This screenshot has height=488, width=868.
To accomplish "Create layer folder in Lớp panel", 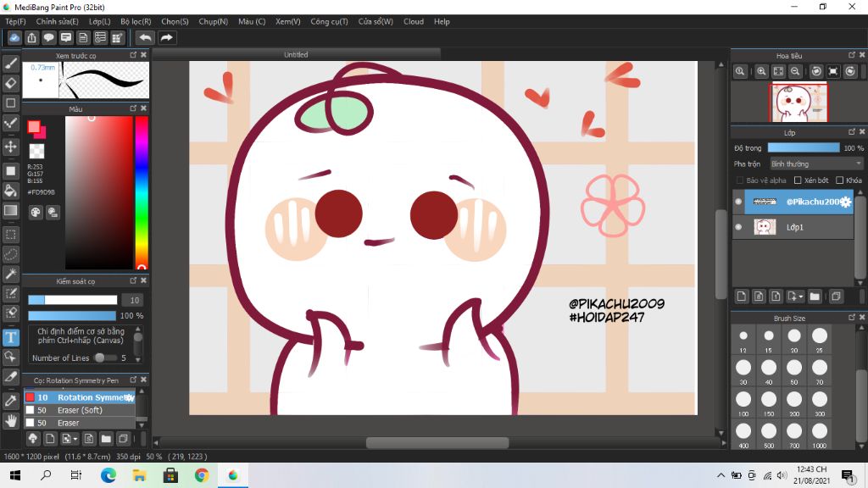I will point(815,297).
